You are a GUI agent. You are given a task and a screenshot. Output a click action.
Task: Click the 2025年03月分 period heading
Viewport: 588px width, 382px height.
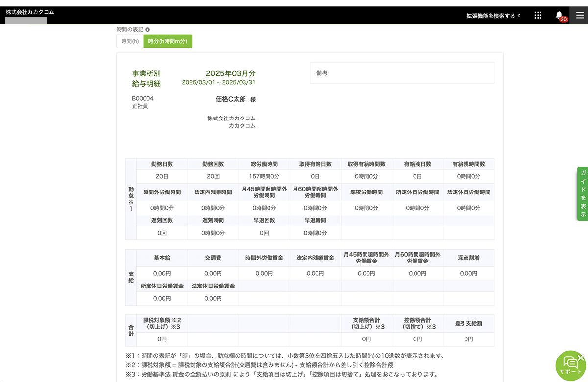point(230,73)
